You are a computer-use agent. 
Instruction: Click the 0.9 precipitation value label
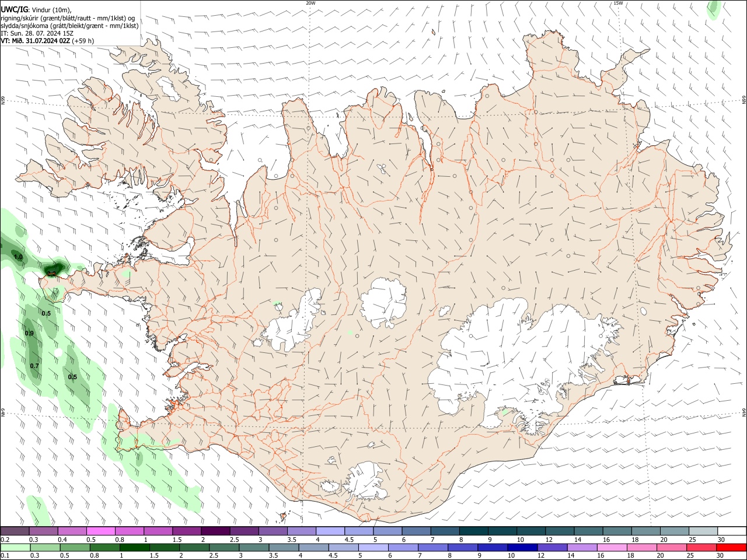(29, 333)
